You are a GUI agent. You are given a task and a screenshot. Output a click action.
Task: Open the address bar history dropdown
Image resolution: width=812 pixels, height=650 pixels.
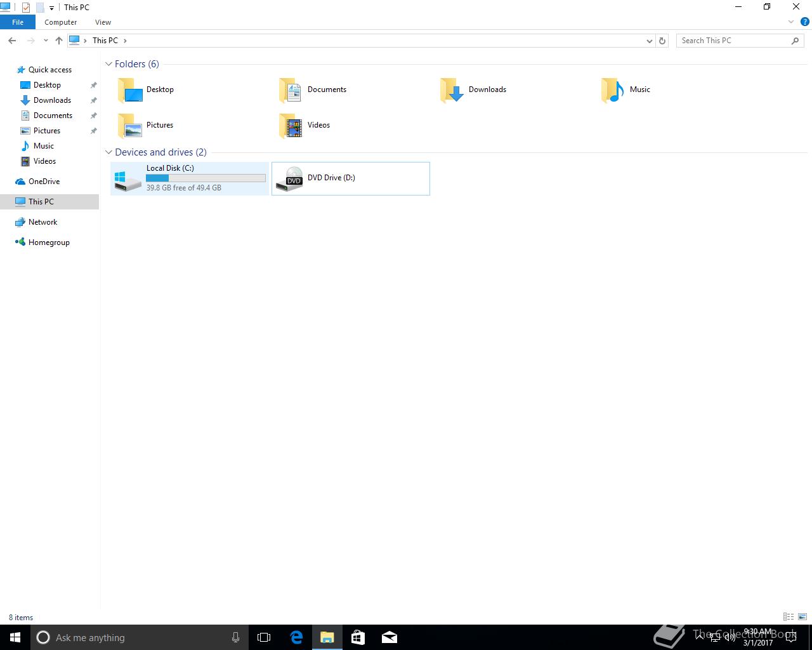coord(649,41)
